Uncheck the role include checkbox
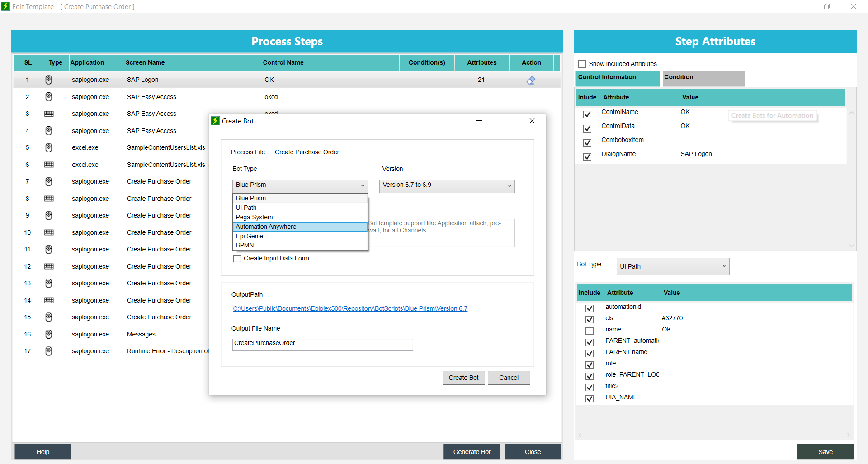This screenshot has width=868, height=464. pyautogui.click(x=590, y=365)
